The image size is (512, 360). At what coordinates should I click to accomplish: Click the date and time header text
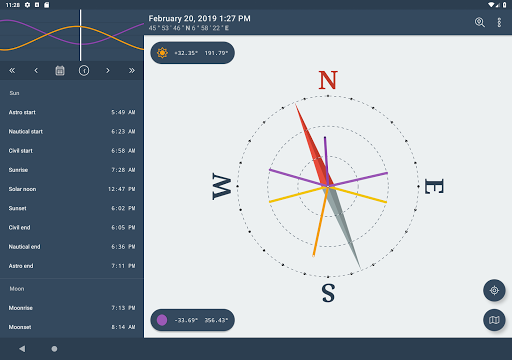(199, 18)
